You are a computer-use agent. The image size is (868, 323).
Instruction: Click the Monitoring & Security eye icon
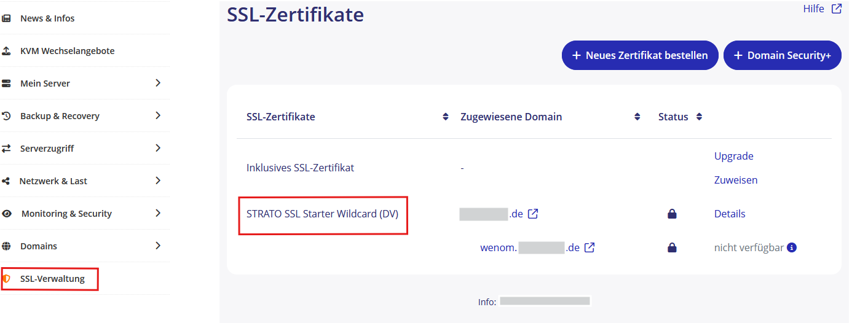point(7,214)
